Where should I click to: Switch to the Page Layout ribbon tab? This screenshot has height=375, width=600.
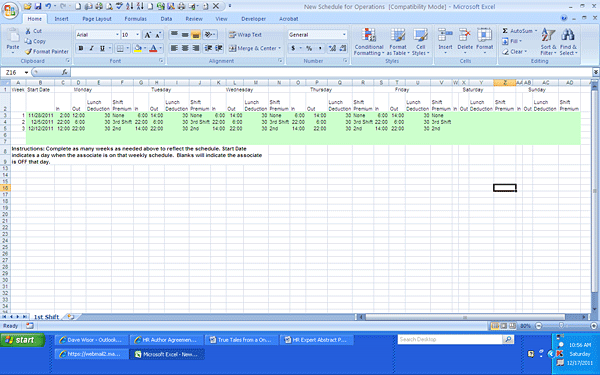coord(97,19)
